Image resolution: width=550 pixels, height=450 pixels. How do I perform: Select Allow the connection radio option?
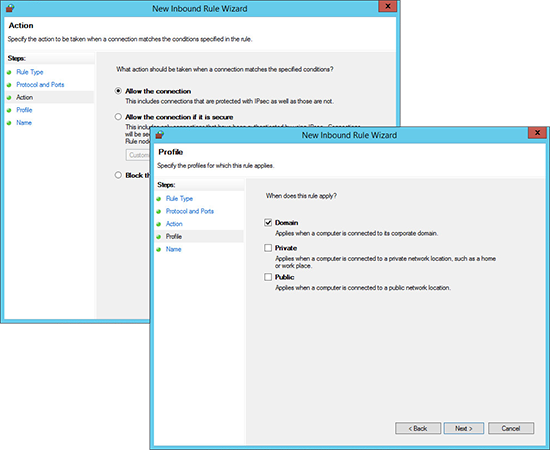point(118,91)
